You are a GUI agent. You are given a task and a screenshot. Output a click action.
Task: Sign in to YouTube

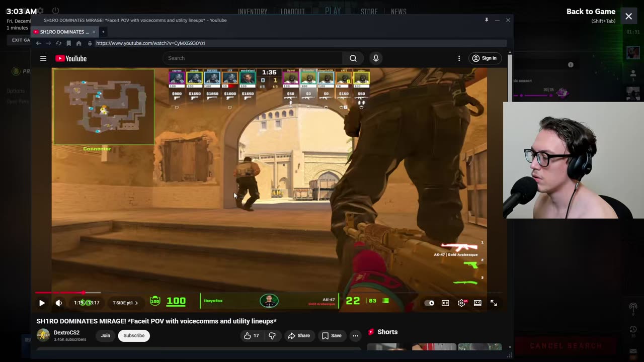click(484, 58)
